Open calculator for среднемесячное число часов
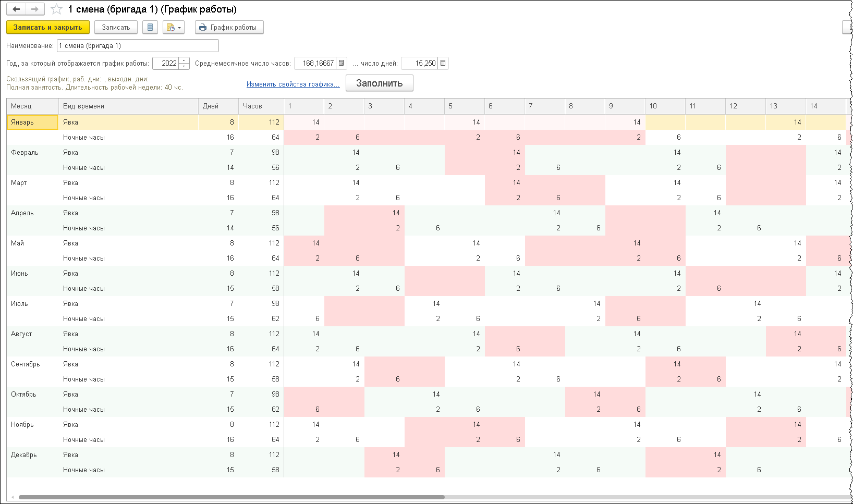This screenshot has height=504, width=853. click(342, 63)
